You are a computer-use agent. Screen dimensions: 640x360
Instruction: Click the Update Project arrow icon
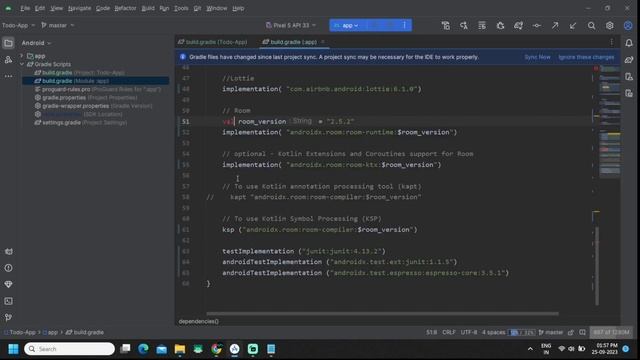pos(573,25)
